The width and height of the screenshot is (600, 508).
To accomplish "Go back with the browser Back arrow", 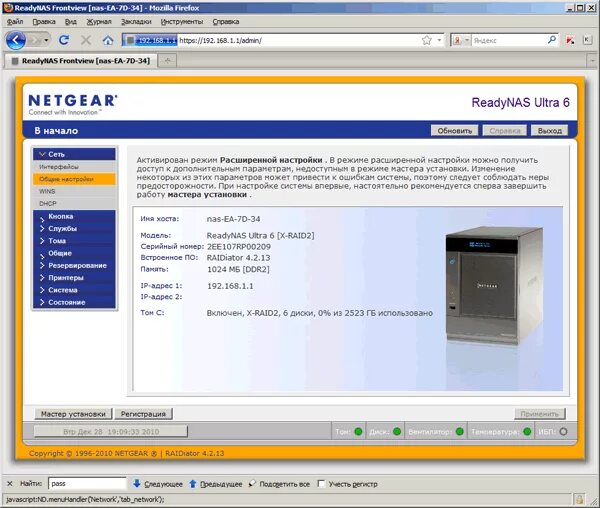I will coord(16,40).
